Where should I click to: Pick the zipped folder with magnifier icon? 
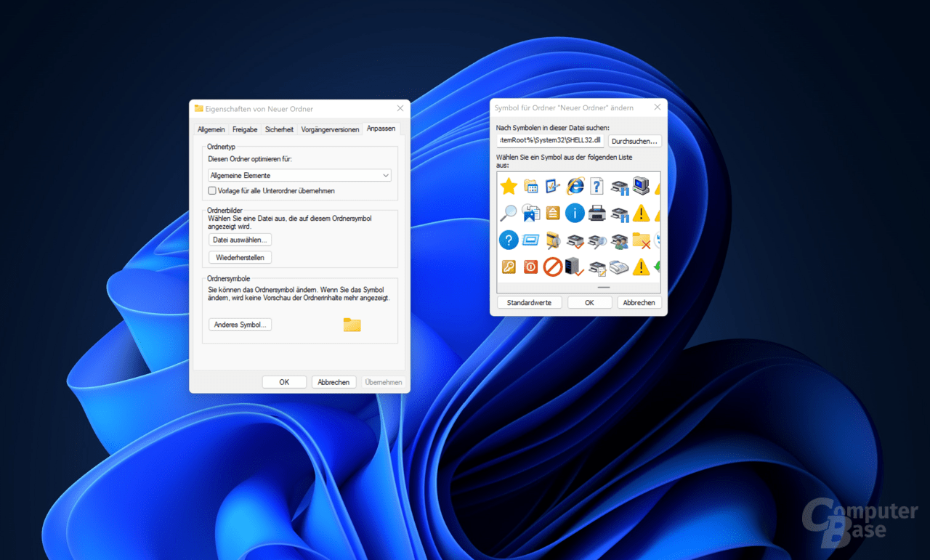point(553,240)
